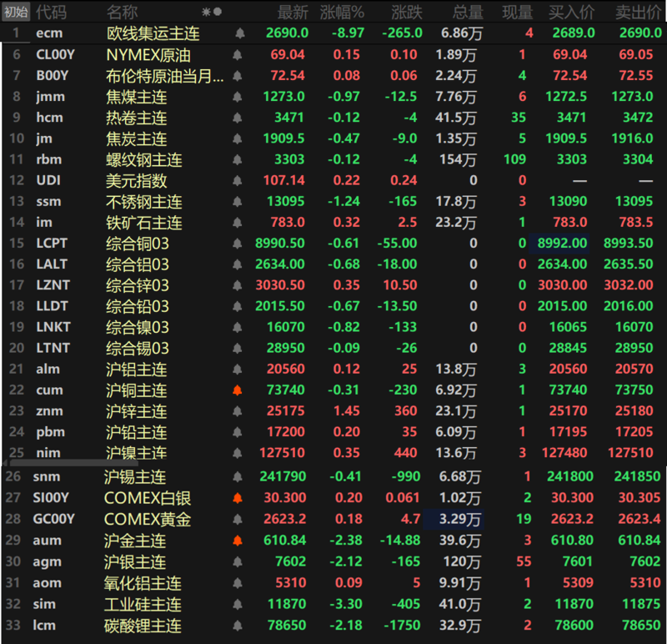The width and height of the screenshot is (667, 644).
Task: Click the bell icon for COMEX黄金
Action: 238,519
